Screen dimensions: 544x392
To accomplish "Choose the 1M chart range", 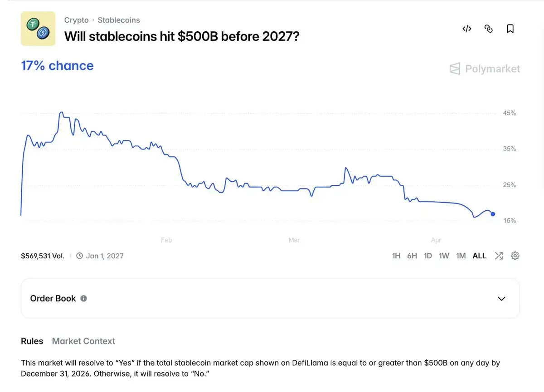I will [461, 256].
